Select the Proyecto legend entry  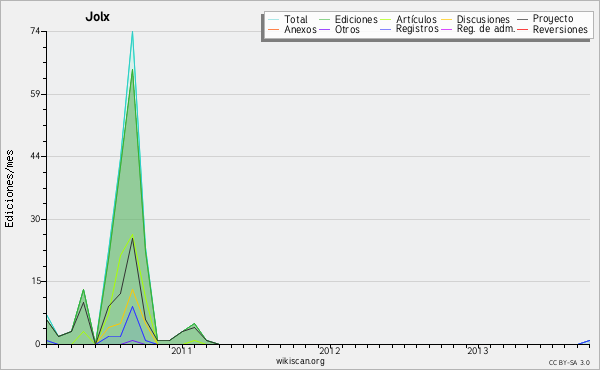pos(553,19)
